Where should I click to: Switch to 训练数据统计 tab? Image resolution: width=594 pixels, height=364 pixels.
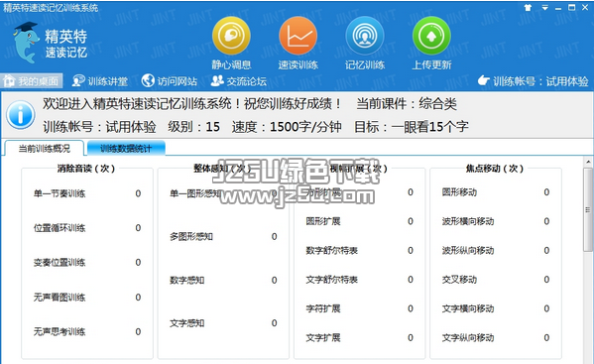coord(126,149)
